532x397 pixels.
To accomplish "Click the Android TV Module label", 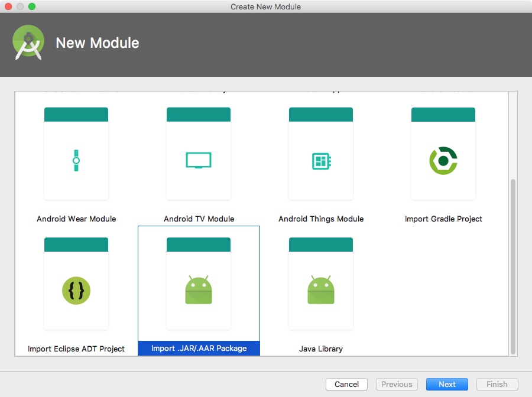I will click(x=199, y=219).
